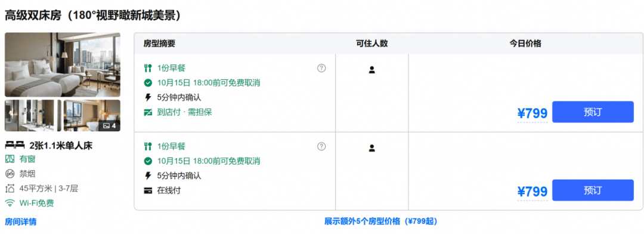The width and height of the screenshot is (644, 234).
Task: Click the photo count icon showing 4
Action: (x=109, y=125)
